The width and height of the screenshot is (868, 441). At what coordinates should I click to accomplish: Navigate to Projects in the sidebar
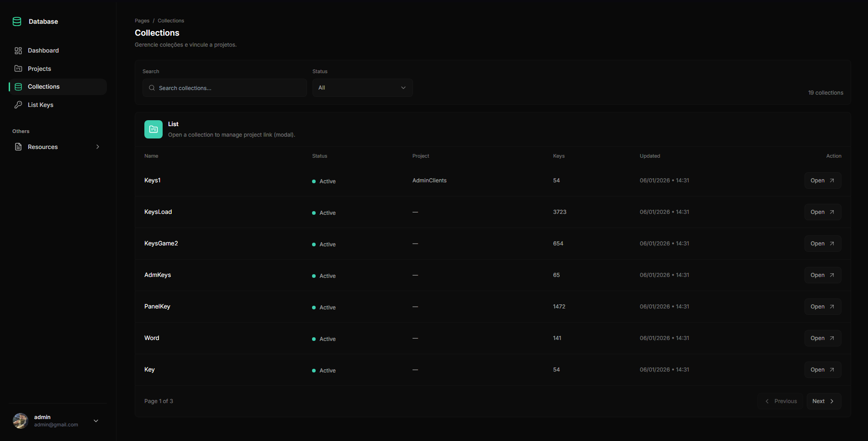[39, 69]
